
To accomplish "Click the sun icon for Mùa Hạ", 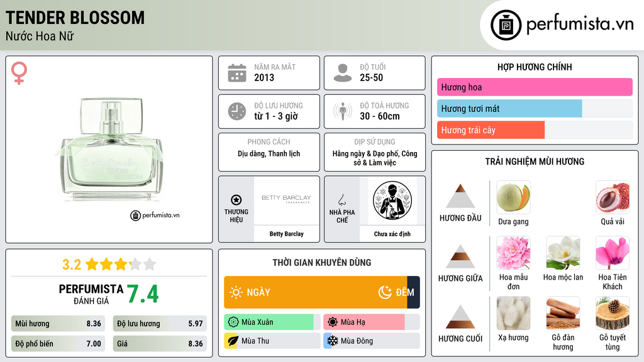I will (333, 322).
